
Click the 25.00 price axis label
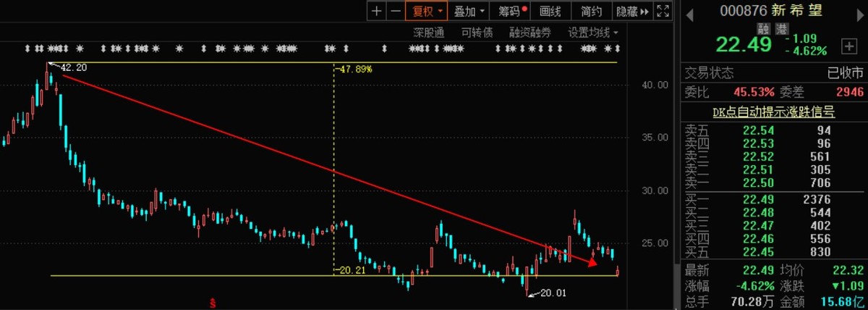653,243
